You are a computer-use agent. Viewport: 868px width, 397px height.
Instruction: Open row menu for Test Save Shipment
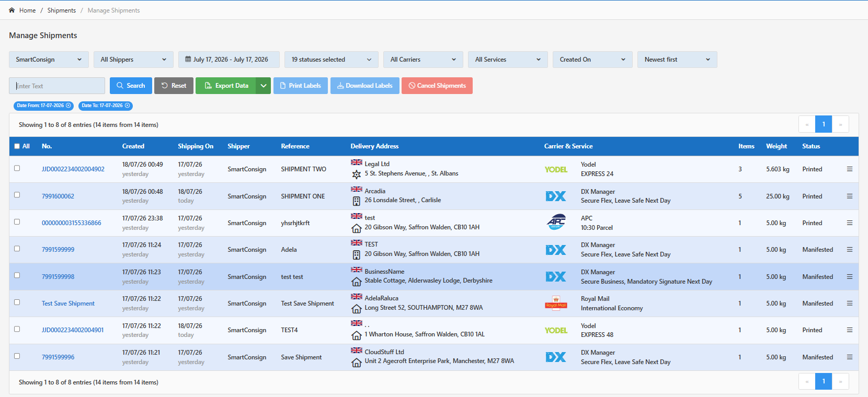click(850, 303)
